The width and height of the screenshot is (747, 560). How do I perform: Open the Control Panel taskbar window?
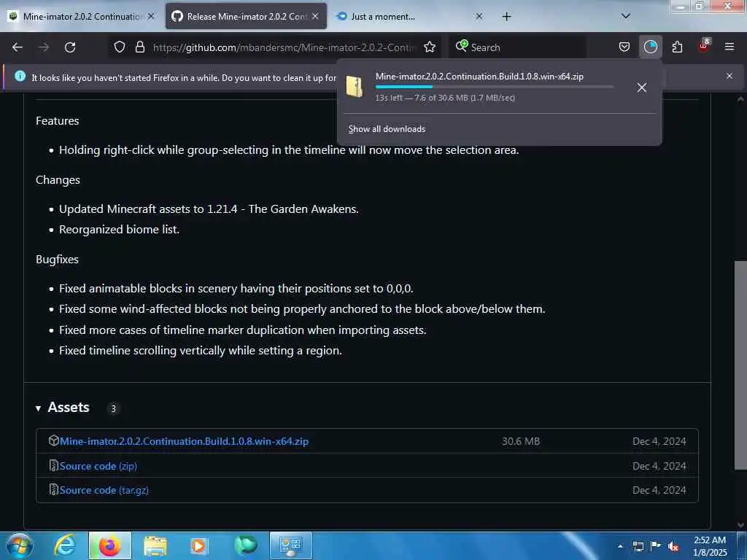click(291, 545)
